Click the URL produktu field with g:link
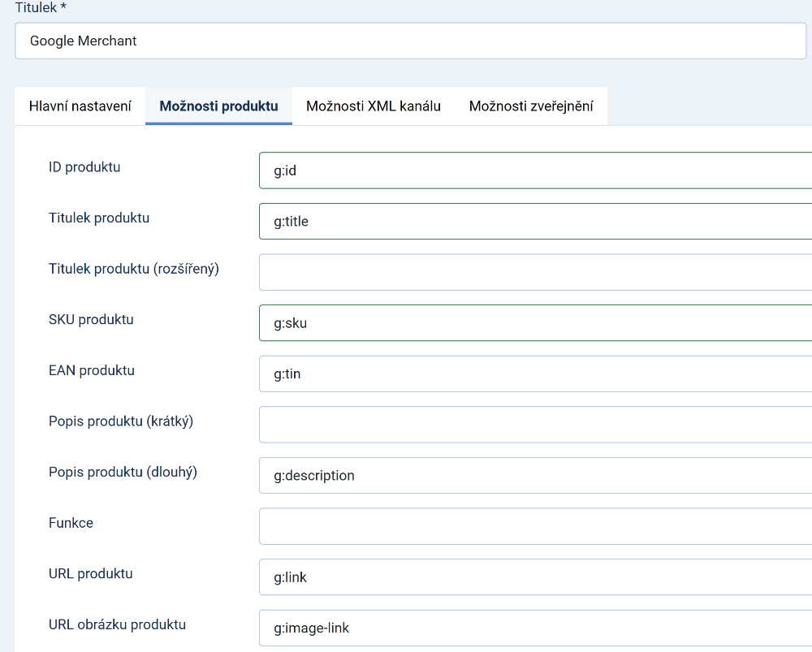This screenshot has height=652, width=812. 534,577
